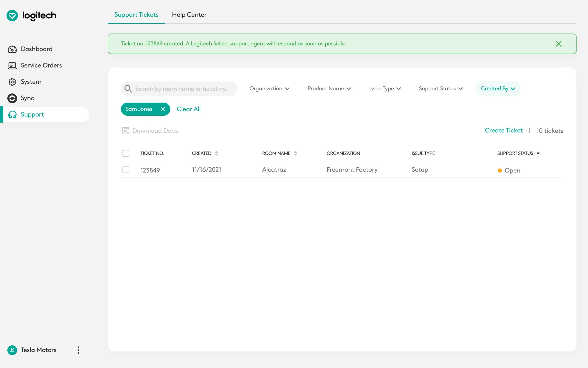Expand the Product Name filter dropdown
588x368 pixels.
tap(329, 89)
